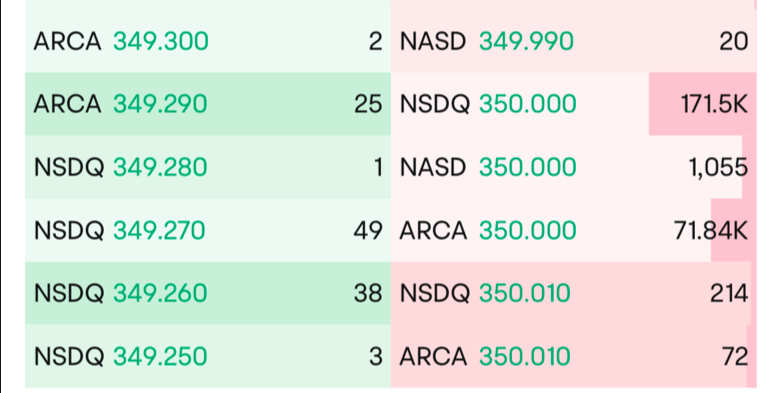Viewport: 780px width, 393px height.
Task: Click the 71.84K ask volume
Action: tap(711, 230)
